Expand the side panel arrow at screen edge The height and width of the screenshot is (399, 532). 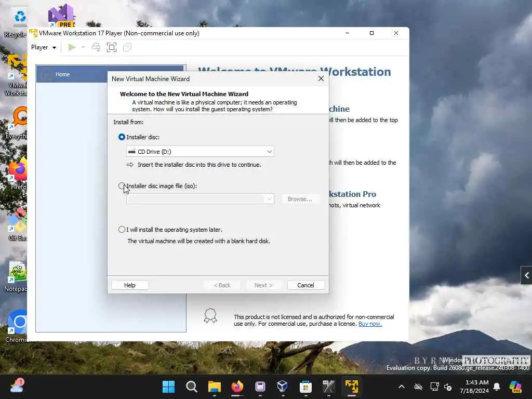pos(527,275)
